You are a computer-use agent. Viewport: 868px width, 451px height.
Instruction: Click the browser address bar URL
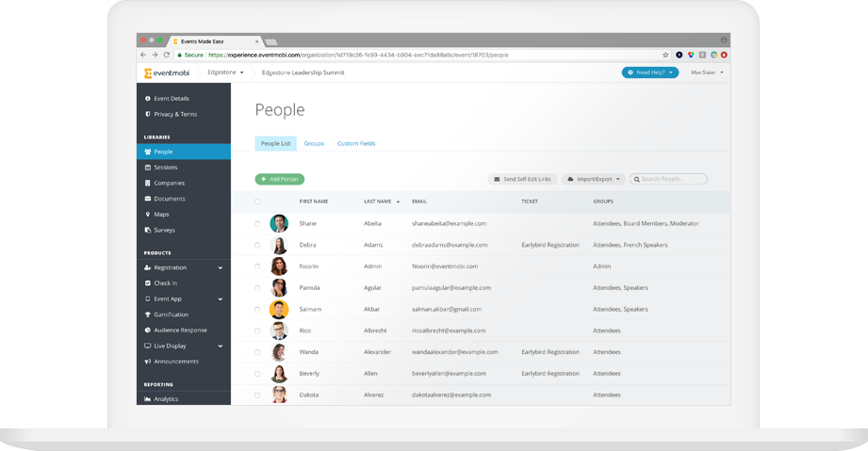point(359,55)
